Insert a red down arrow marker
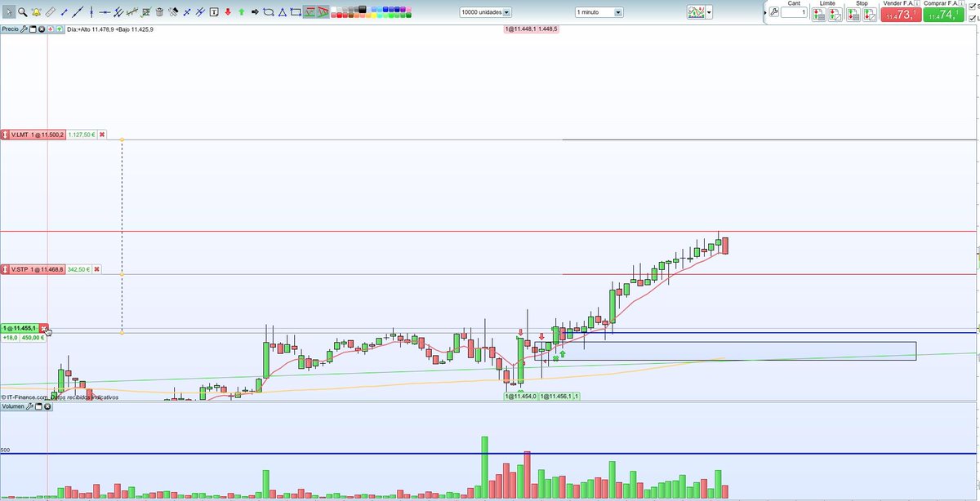The width and height of the screenshot is (980, 501). [228, 12]
